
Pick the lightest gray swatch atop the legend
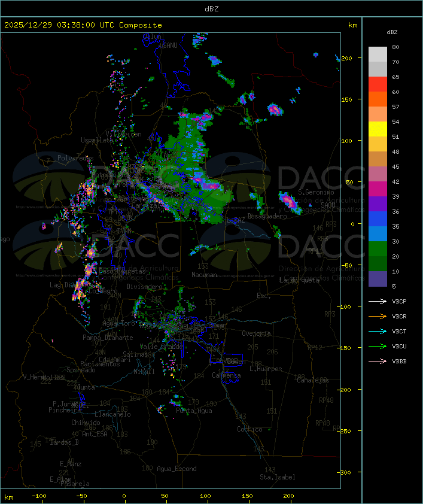coord(378,54)
